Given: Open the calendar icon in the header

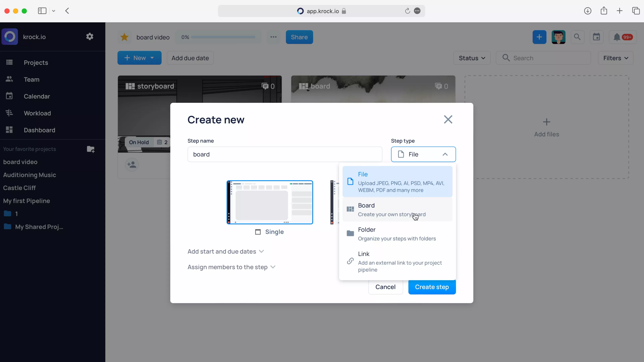Looking at the screenshot, I should tap(597, 37).
